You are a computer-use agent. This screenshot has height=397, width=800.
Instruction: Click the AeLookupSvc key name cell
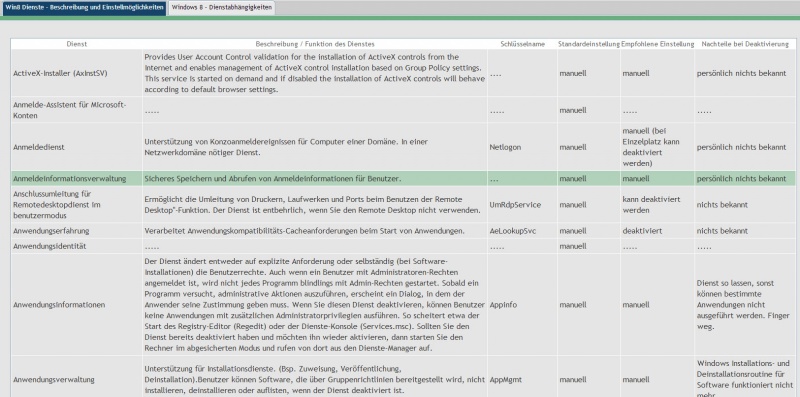click(x=522, y=231)
